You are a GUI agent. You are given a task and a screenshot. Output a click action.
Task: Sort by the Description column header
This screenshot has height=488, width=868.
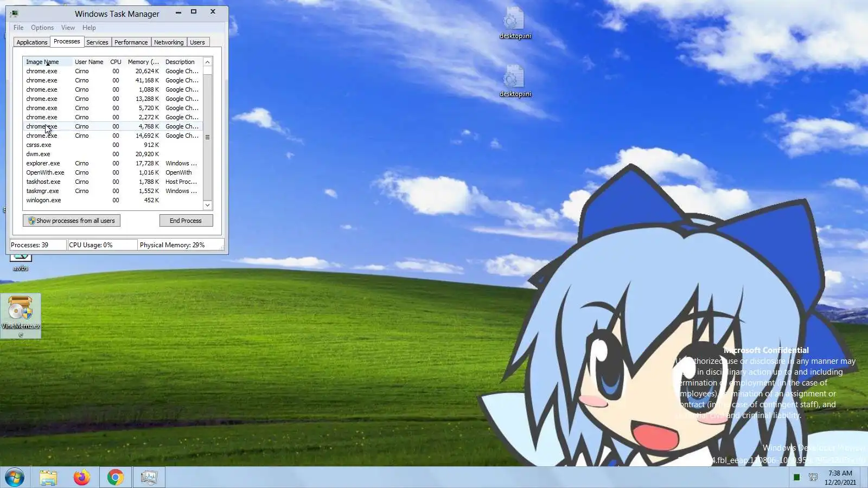coord(182,62)
